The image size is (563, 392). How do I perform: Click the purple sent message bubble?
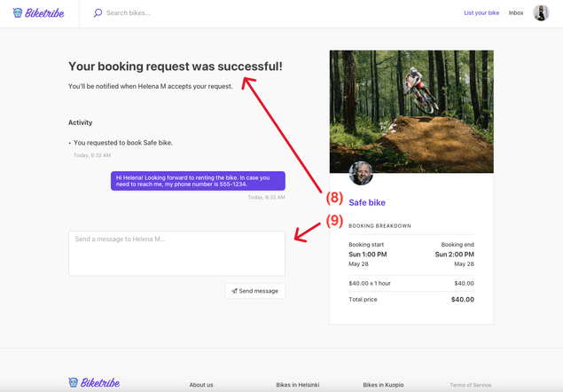click(198, 181)
